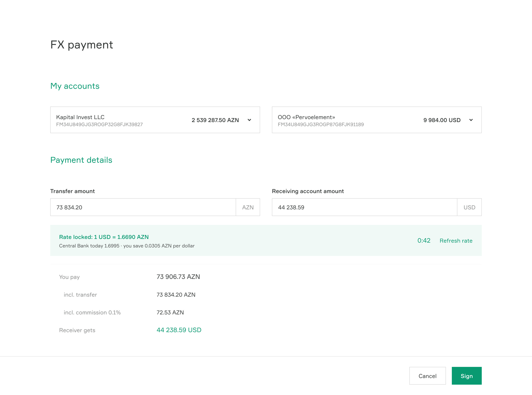The height and width of the screenshot is (395, 532).
Task: Click the OOO «Pervoelement» account name
Action: pos(306,117)
